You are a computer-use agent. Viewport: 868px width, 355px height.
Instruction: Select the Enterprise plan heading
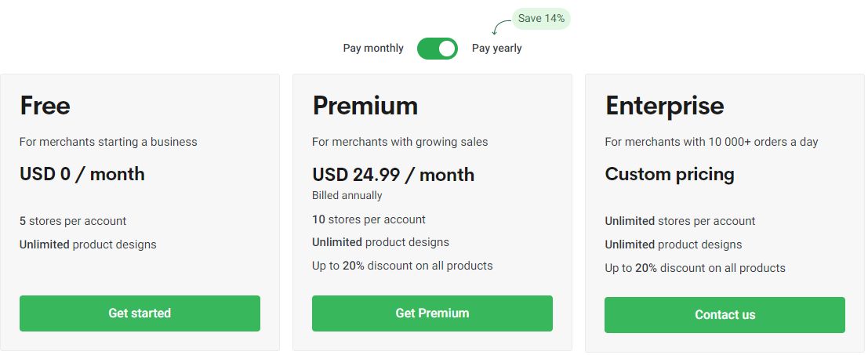[x=664, y=106]
